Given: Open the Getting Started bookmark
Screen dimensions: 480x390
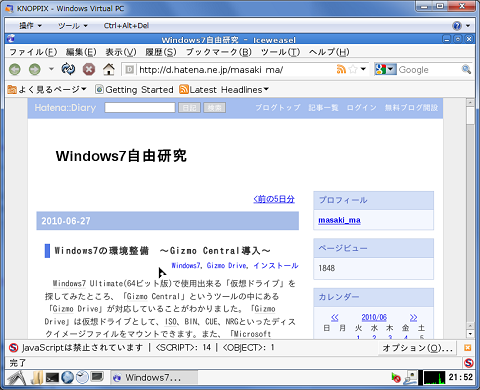Looking at the screenshot, I should click(x=134, y=89).
